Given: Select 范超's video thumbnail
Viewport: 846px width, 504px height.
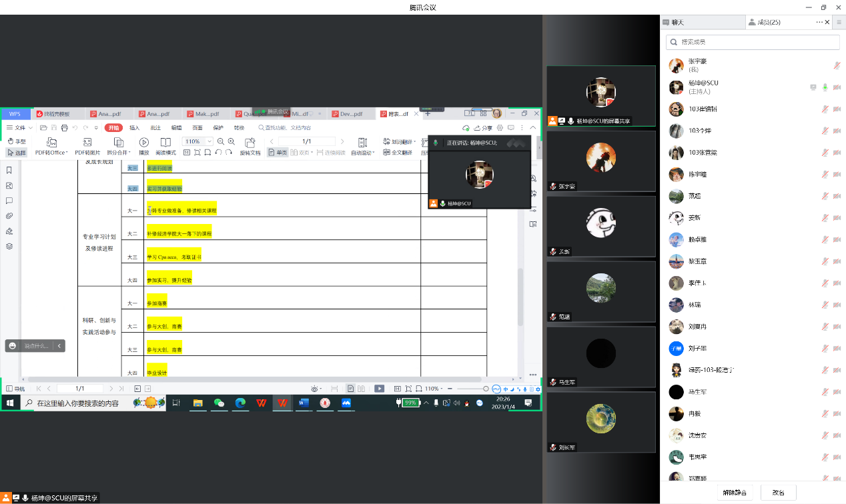Looking at the screenshot, I should coord(600,292).
